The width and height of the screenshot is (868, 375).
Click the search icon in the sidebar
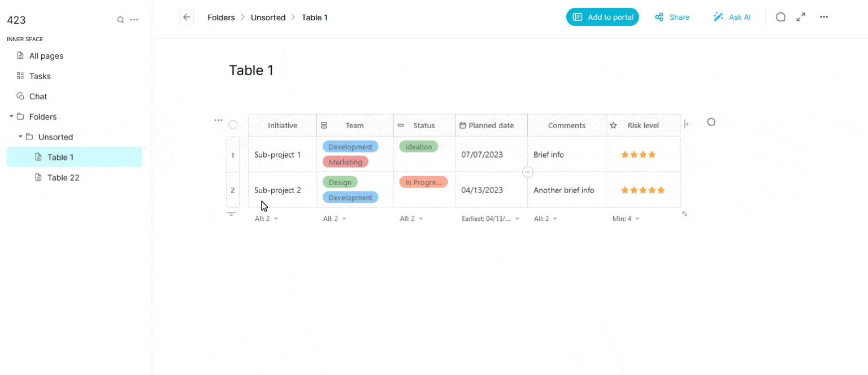120,19
